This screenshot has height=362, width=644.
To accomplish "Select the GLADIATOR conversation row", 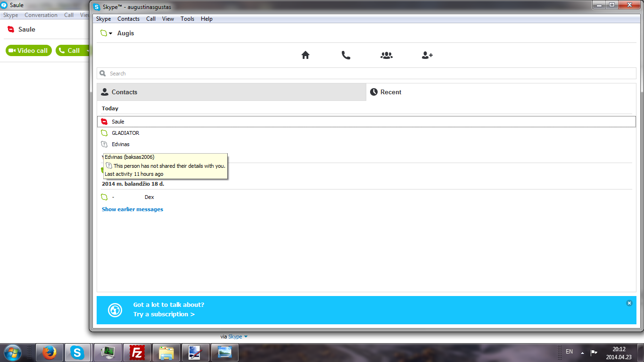I will click(366, 133).
